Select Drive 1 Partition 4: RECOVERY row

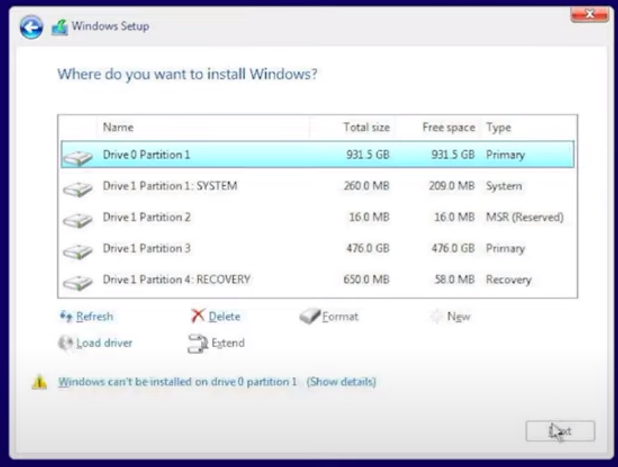pyautogui.click(x=317, y=279)
